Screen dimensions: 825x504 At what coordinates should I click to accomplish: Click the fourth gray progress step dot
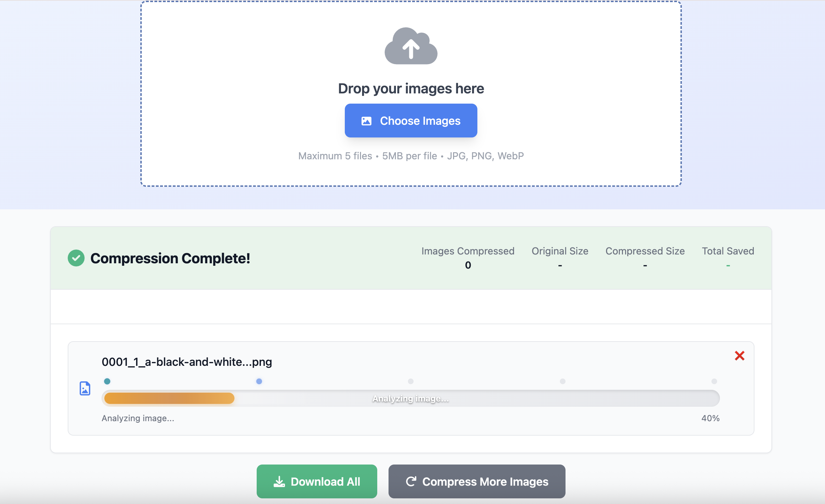click(x=563, y=381)
